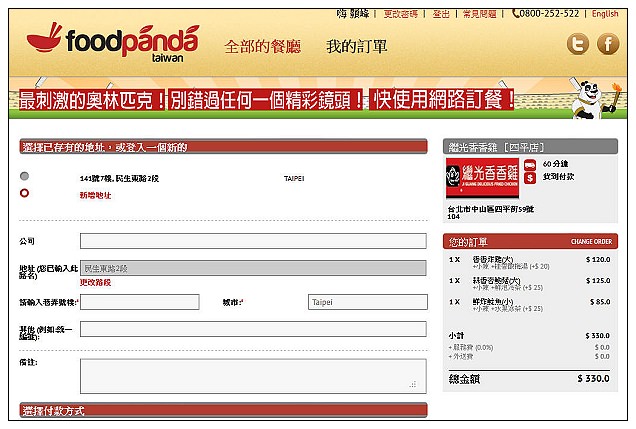Click the 新增地址 link
Image resolution: width=636 pixels, height=429 pixels.
pos(95,195)
